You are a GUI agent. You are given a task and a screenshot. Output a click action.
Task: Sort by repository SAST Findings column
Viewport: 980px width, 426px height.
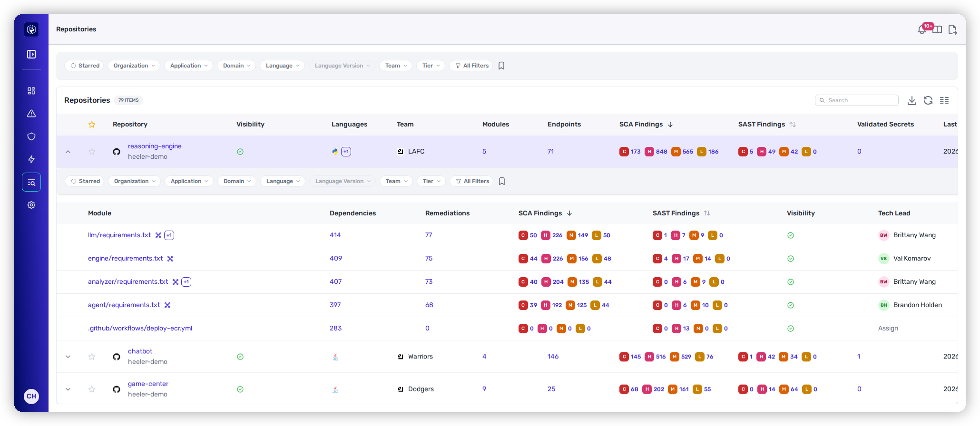click(x=766, y=124)
